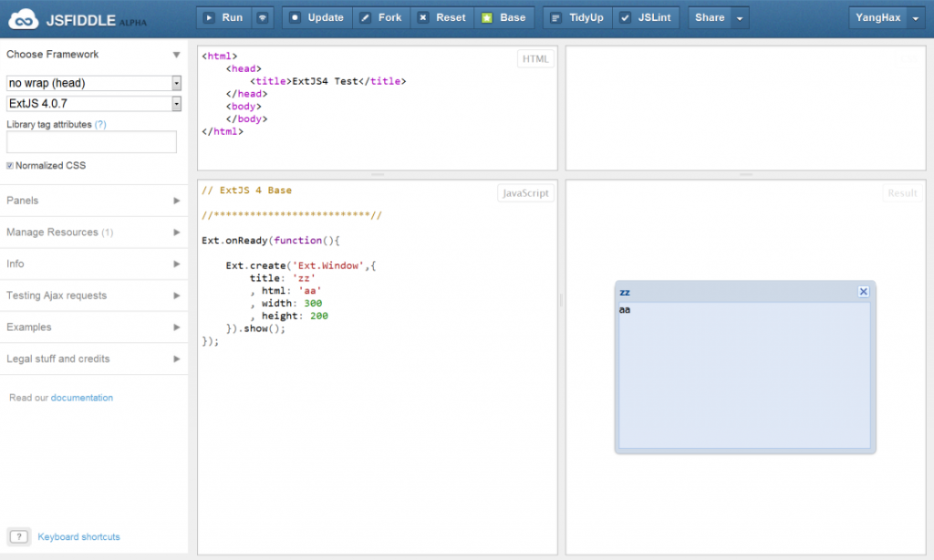This screenshot has width=934, height=560.
Task: Click 'aa' text in the zz window
Action: pyautogui.click(x=624, y=310)
